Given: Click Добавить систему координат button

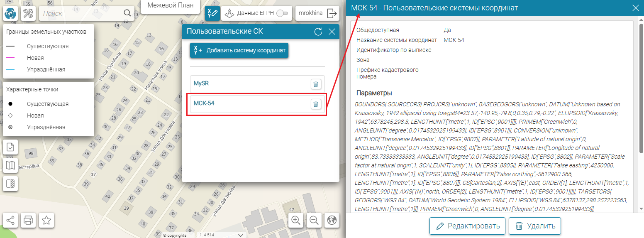Looking at the screenshot, I should click(x=239, y=50).
